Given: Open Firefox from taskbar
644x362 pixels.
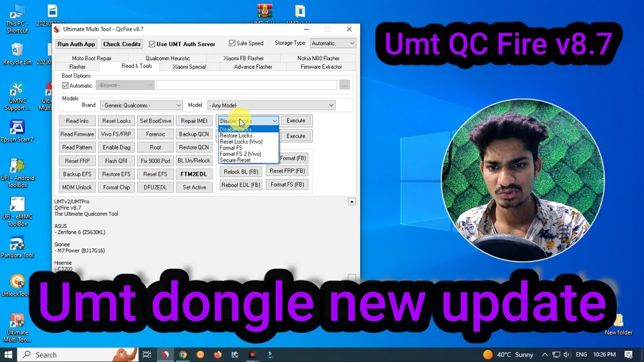Looking at the screenshot, I should (x=217, y=354).
